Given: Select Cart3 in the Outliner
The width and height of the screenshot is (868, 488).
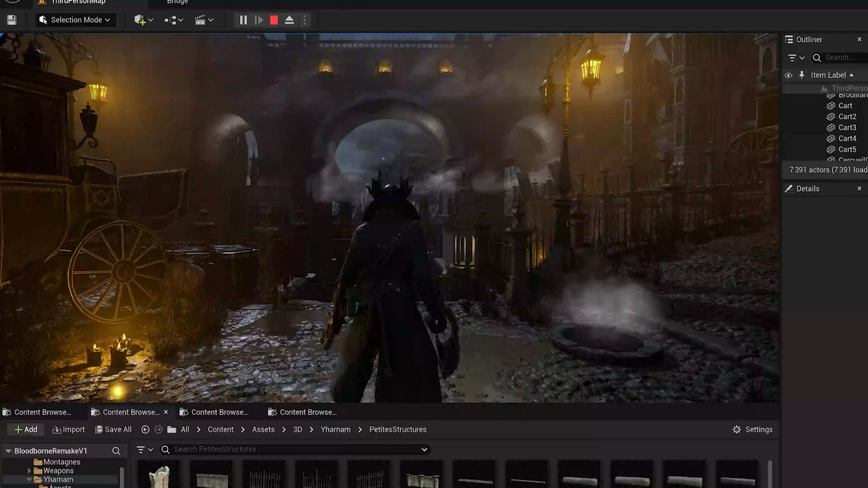Looking at the screenshot, I should point(847,128).
